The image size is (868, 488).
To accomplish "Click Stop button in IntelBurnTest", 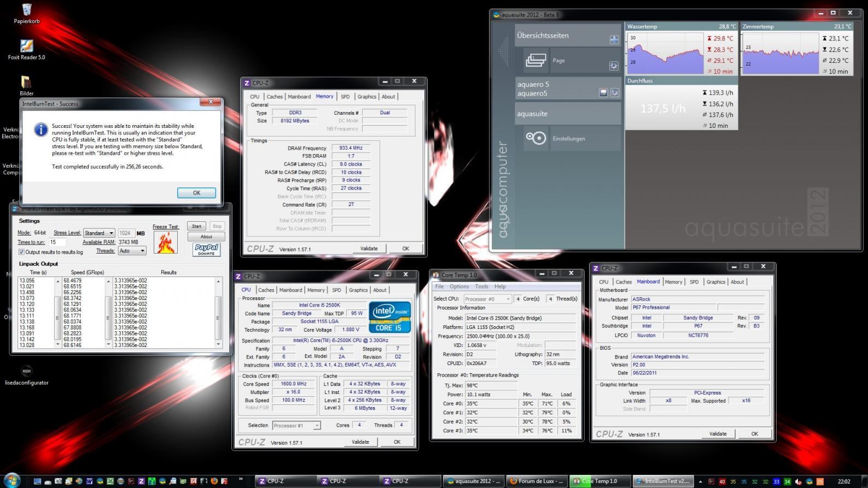I will click(x=217, y=226).
